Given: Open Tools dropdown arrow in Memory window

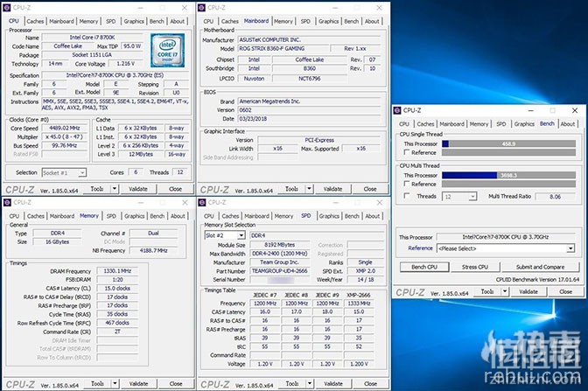Looking at the screenshot, I should 115,383.
